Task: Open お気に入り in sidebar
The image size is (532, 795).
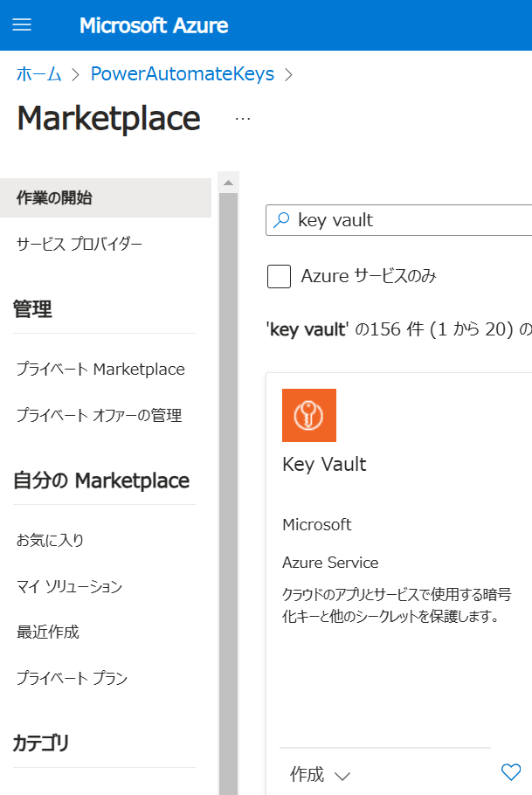Action: 106,540
